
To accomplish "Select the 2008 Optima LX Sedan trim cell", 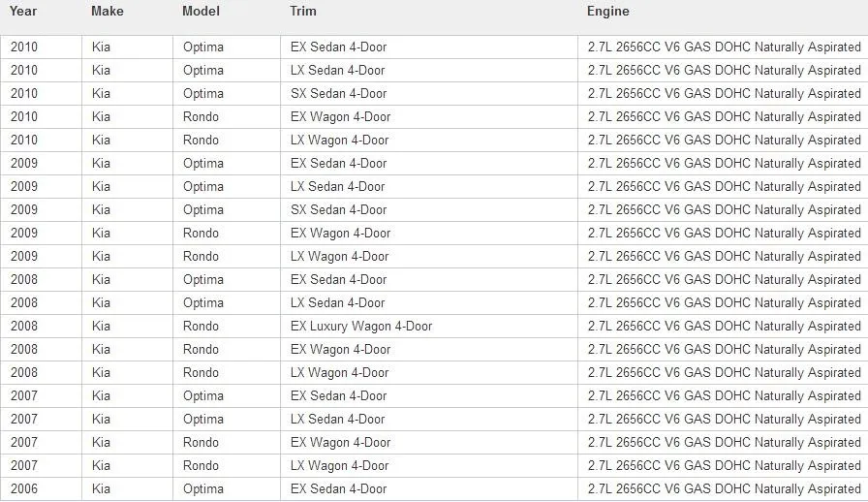I will click(429, 303).
